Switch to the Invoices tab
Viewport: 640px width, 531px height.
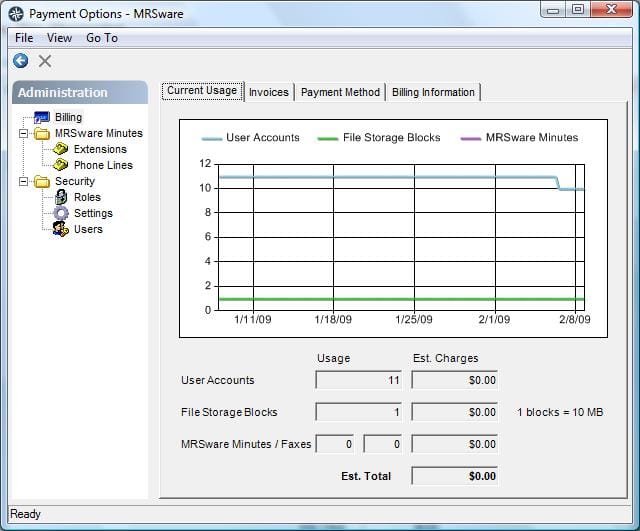coord(269,92)
